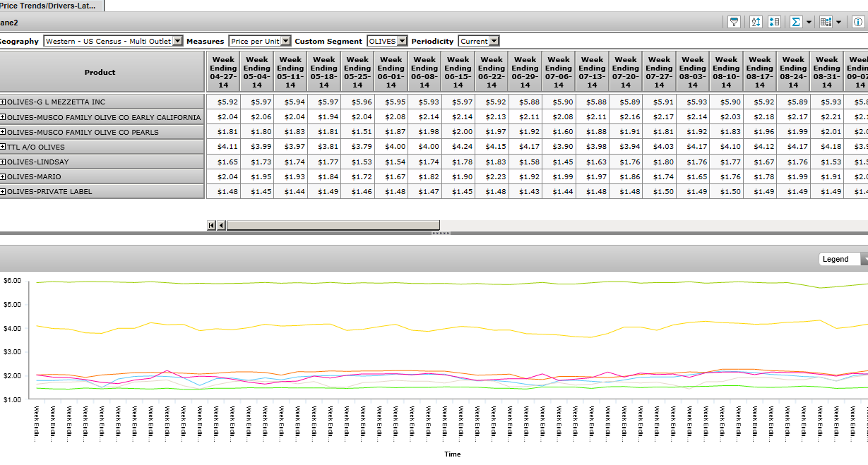Open the information icon
This screenshot has width=868, height=465.
coord(857,22)
